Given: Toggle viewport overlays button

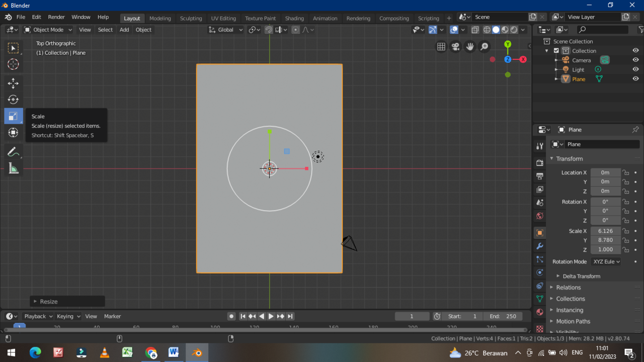Looking at the screenshot, I should [x=454, y=30].
